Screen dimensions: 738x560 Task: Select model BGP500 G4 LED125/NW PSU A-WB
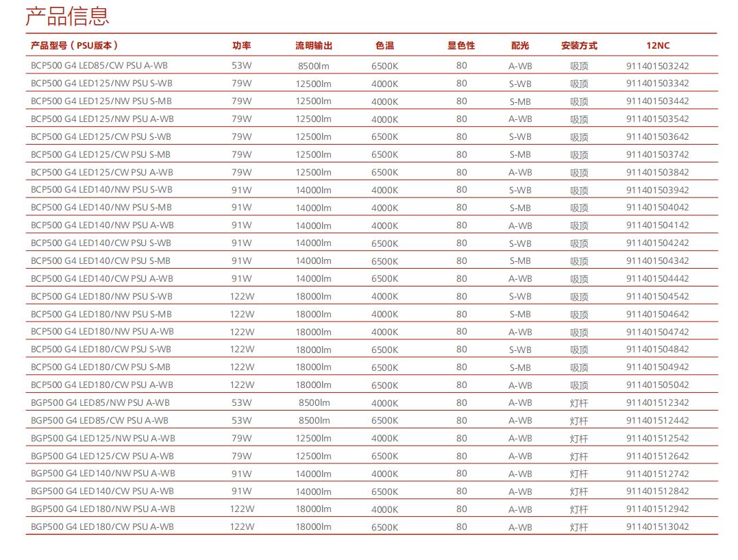tap(103, 439)
